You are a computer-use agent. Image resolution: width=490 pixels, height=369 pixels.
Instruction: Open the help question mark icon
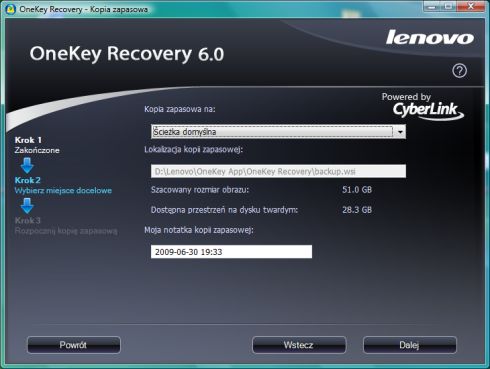(459, 71)
